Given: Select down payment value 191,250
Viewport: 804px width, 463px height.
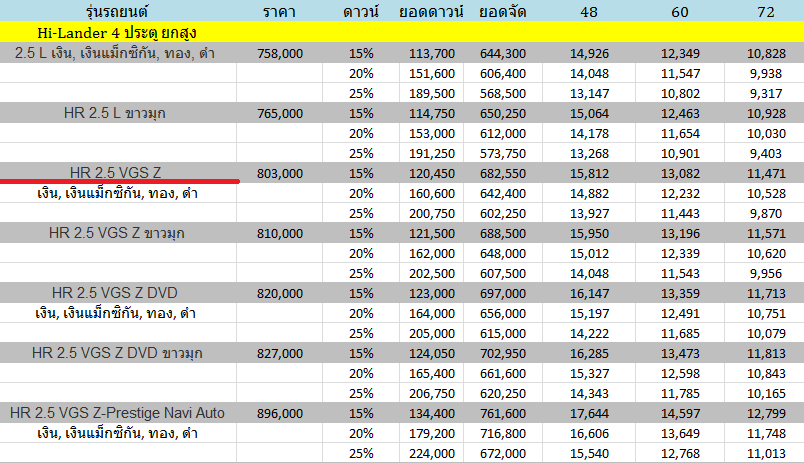Looking at the screenshot, I should click(x=432, y=154).
